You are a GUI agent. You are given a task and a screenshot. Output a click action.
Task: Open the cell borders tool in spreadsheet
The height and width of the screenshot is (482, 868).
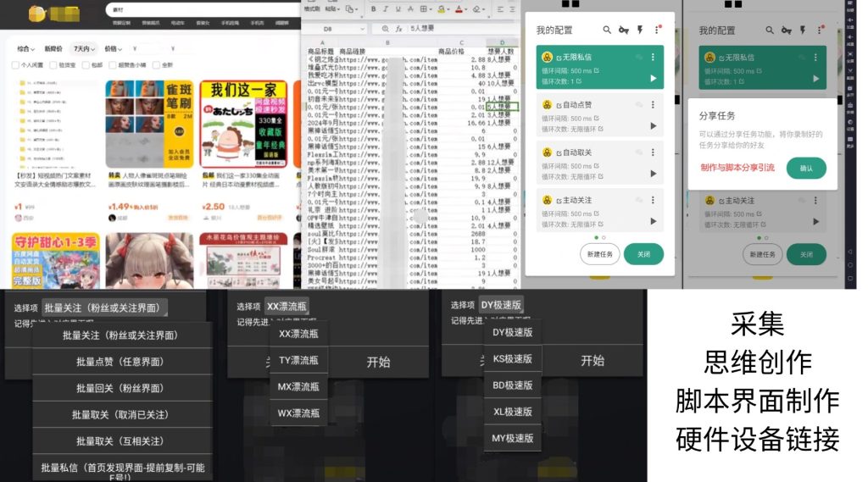point(424,8)
